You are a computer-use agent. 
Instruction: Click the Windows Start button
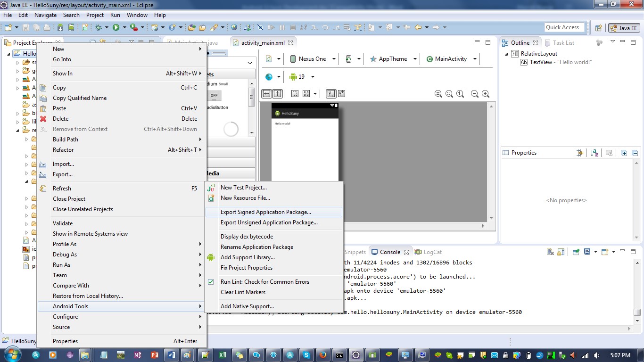[12, 354]
